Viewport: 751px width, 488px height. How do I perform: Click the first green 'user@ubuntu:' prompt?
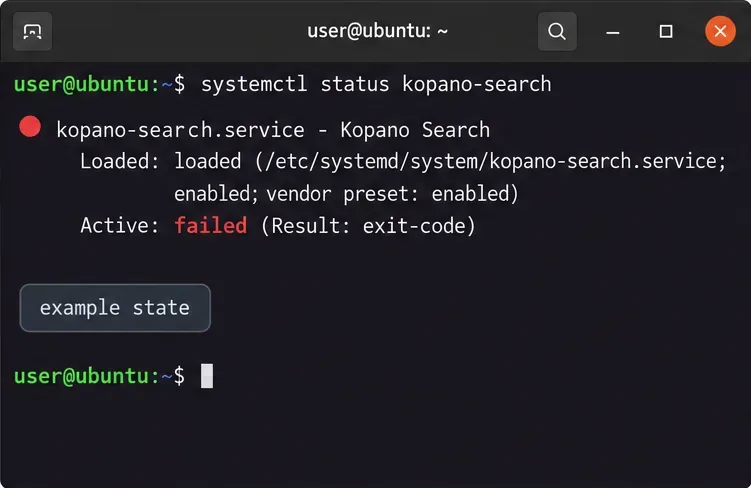(x=87, y=84)
